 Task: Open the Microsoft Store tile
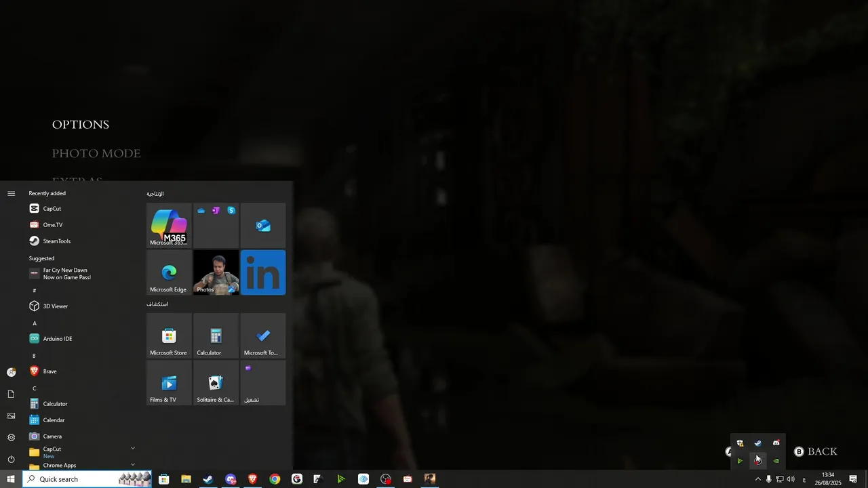pos(169,335)
